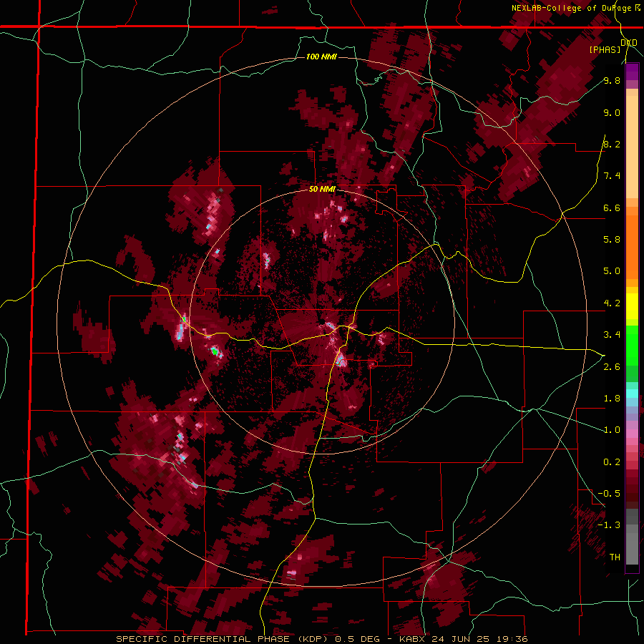
Task: Click the 0.2 scale label
Action: point(612,462)
